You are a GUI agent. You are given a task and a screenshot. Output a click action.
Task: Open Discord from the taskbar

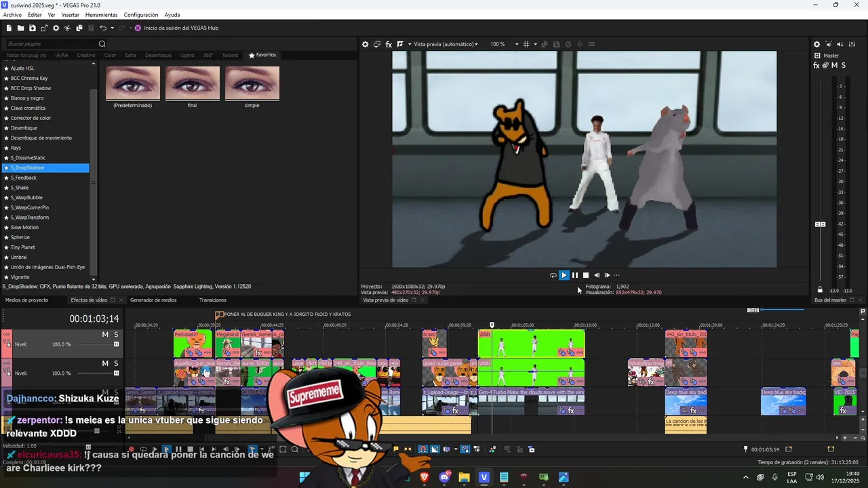[x=445, y=477]
